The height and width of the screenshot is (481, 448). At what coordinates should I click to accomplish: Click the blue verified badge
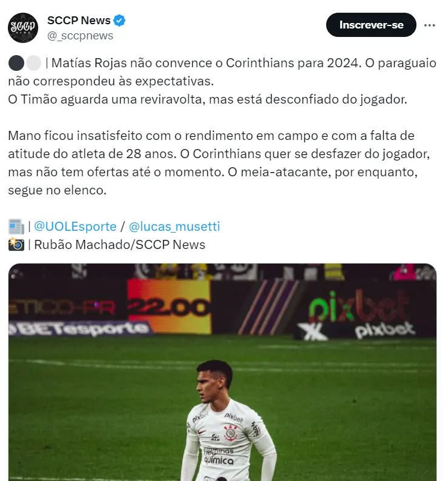coord(119,21)
